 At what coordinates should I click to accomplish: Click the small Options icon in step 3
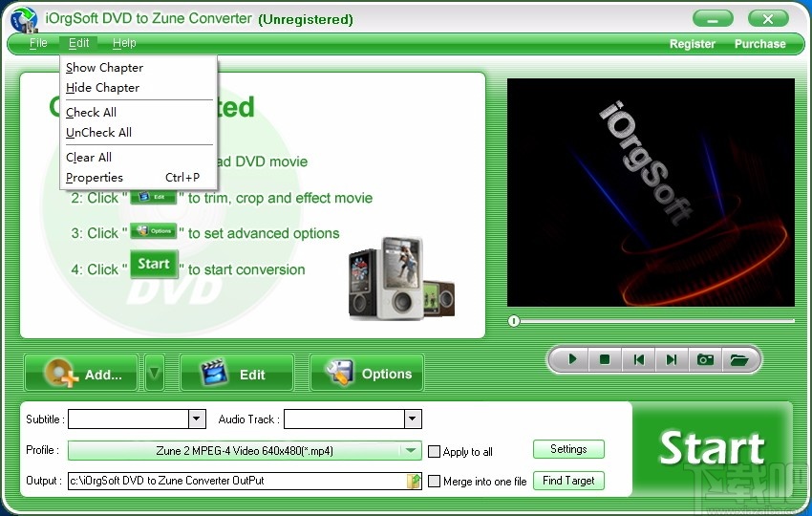click(x=154, y=231)
